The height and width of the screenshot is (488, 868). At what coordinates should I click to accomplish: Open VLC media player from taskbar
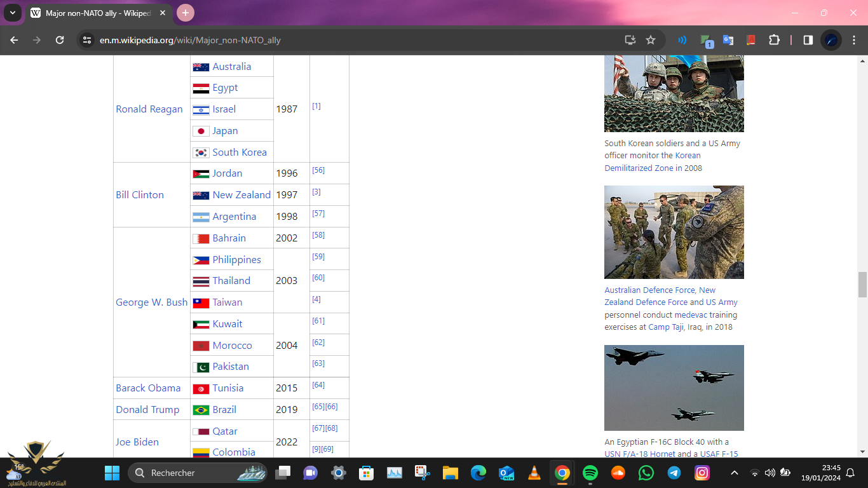(534, 473)
